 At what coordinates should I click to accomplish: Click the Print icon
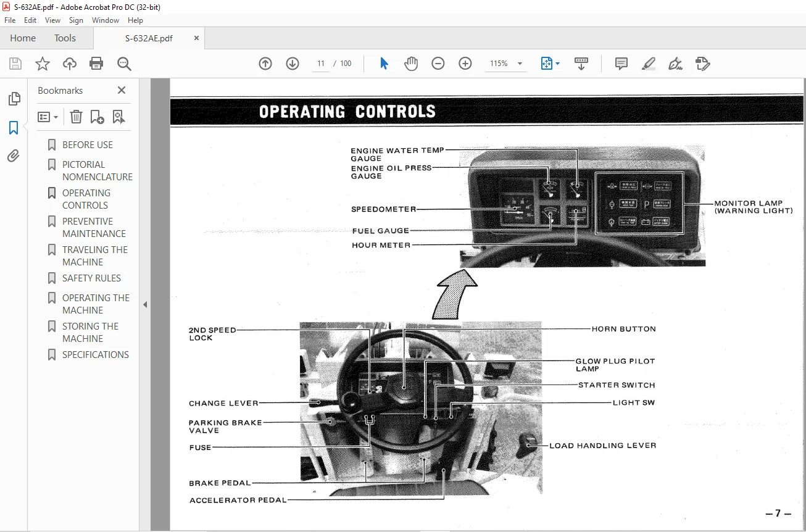pos(96,64)
